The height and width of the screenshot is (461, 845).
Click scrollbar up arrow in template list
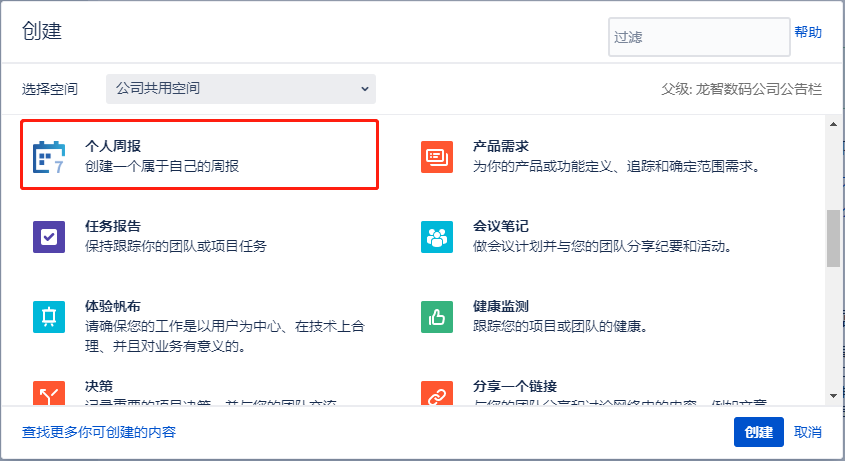[x=833, y=123]
